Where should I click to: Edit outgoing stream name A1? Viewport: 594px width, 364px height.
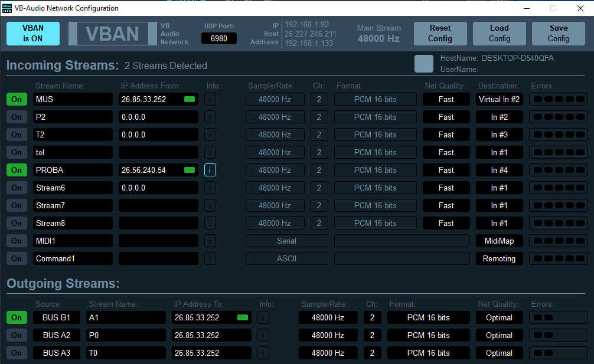pyautogui.click(x=126, y=317)
